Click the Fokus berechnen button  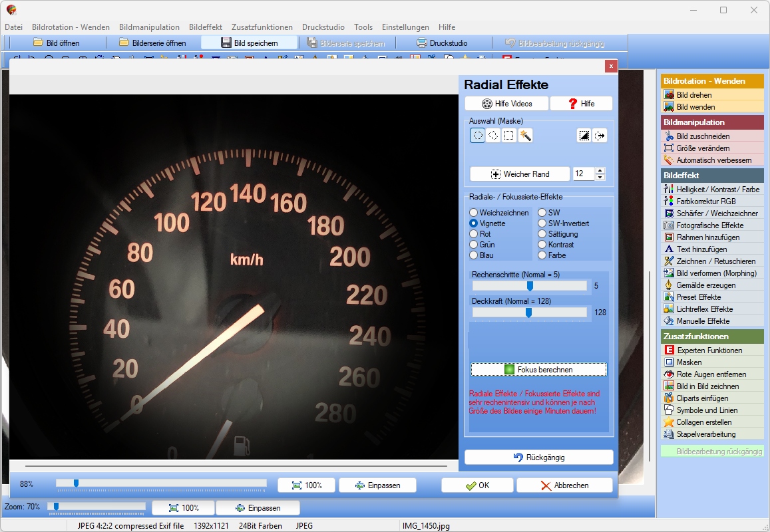(538, 370)
